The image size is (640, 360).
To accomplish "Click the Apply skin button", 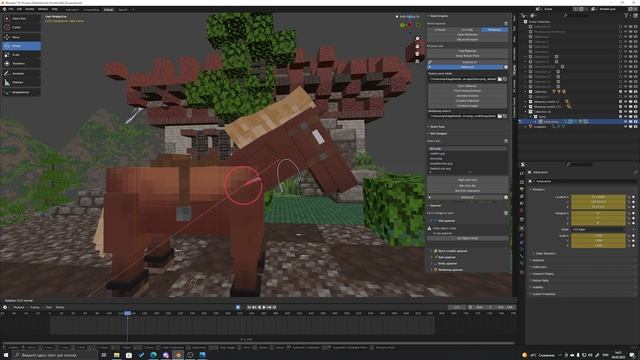I will (467, 180).
